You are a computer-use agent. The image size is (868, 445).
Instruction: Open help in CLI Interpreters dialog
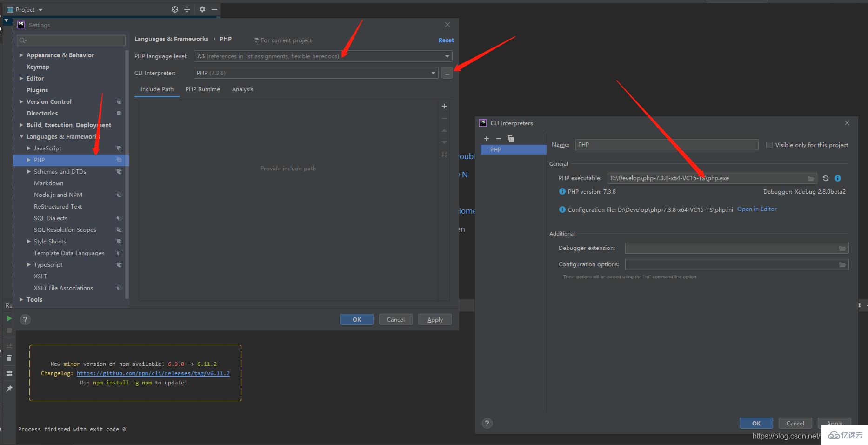click(487, 423)
